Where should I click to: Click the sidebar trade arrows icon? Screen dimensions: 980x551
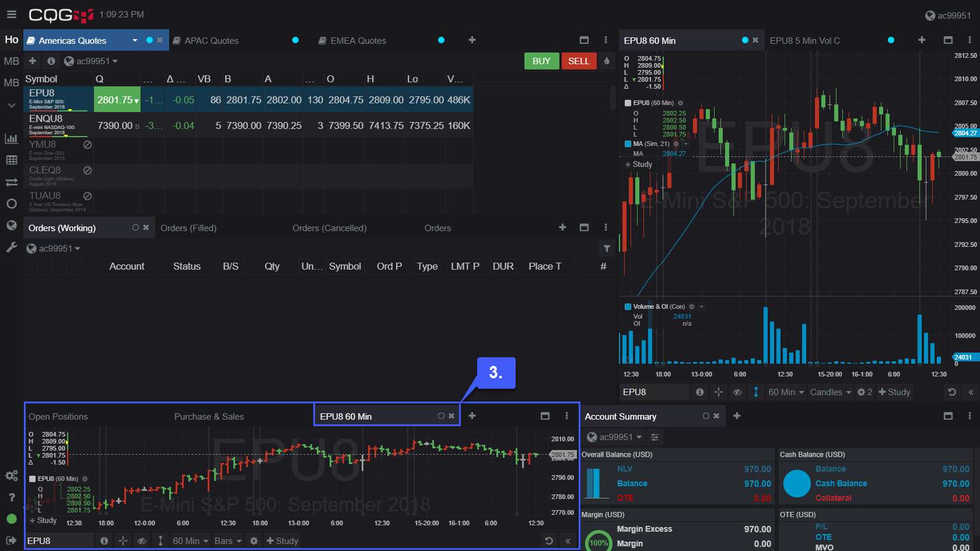[11, 182]
